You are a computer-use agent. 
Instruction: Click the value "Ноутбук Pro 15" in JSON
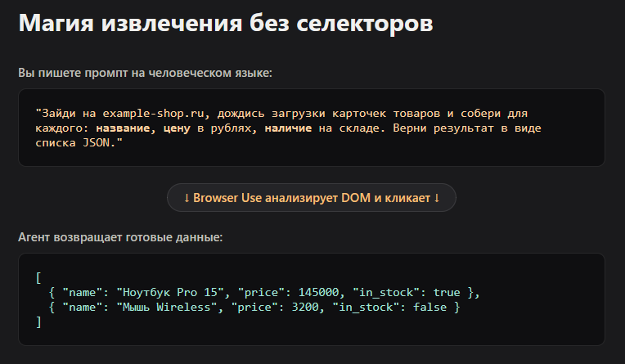click(x=170, y=292)
